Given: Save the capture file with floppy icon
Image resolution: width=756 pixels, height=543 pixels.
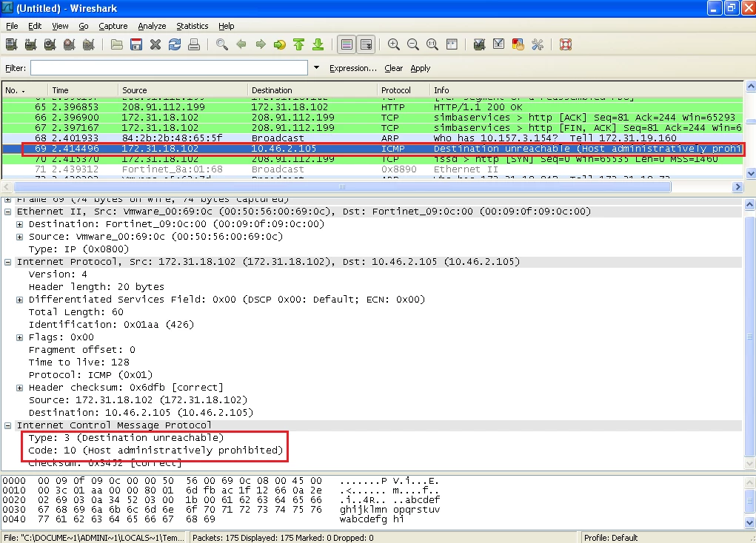Looking at the screenshot, I should pos(136,45).
